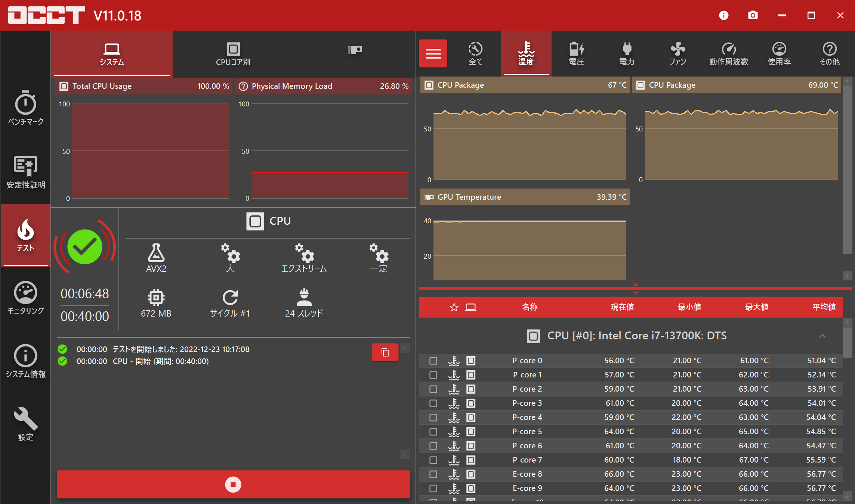Click the E-core 9 temperature sensor icon
Screen dimensions: 855x504
pos(454,488)
